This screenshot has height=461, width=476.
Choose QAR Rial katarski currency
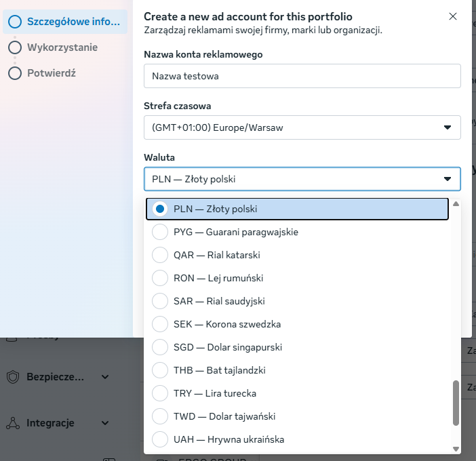(160, 255)
